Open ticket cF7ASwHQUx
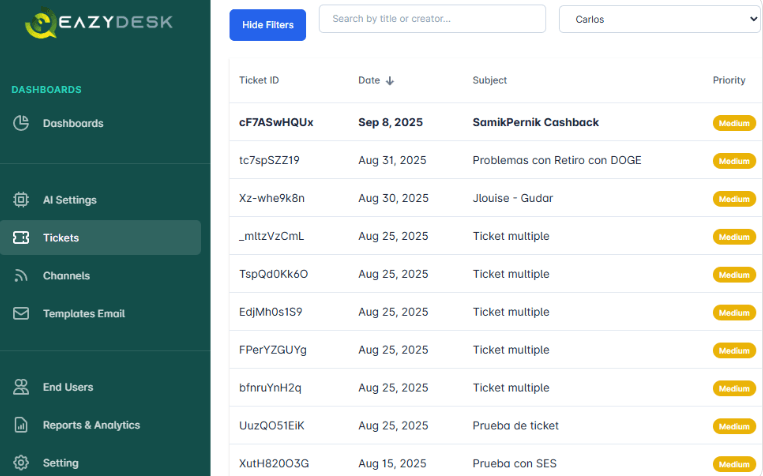This screenshot has height=476, width=763. tap(276, 122)
